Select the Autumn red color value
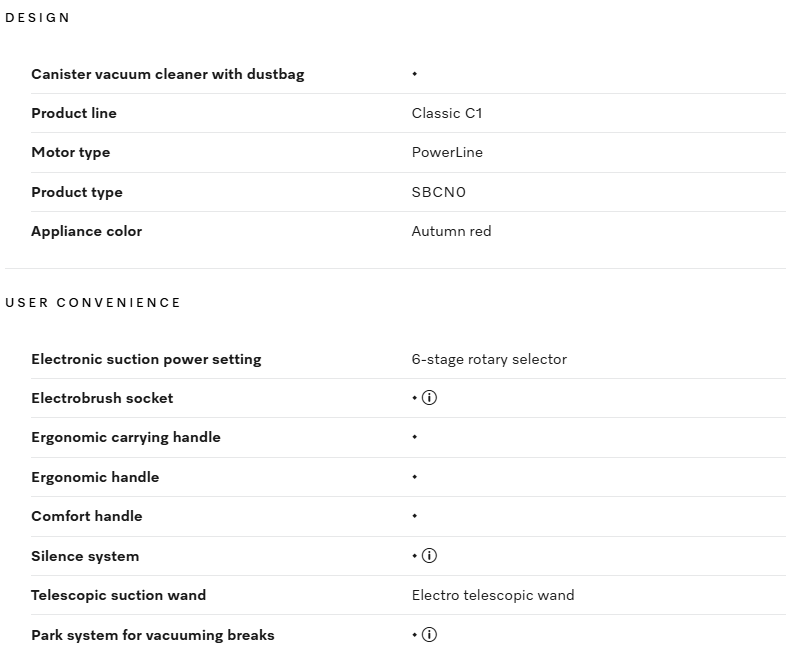Image resolution: width=786 pixels, height=663 pixels. pos(451,231)
